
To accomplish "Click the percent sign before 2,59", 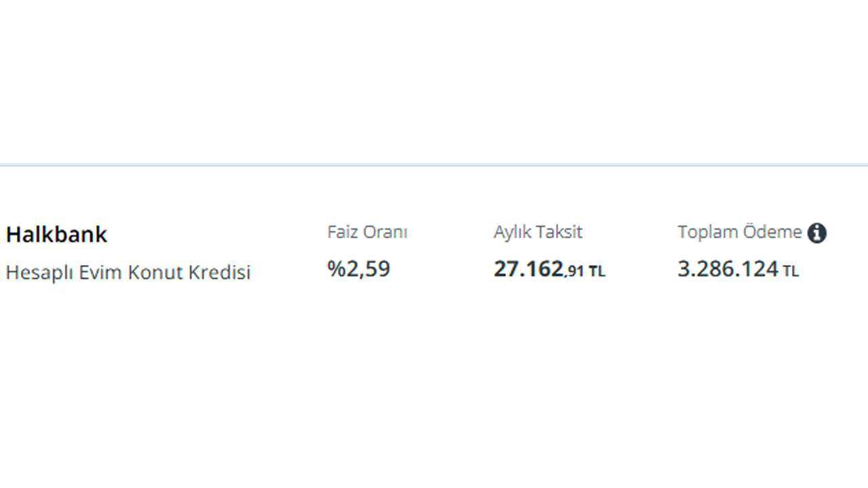I will (x=336, y=269).
